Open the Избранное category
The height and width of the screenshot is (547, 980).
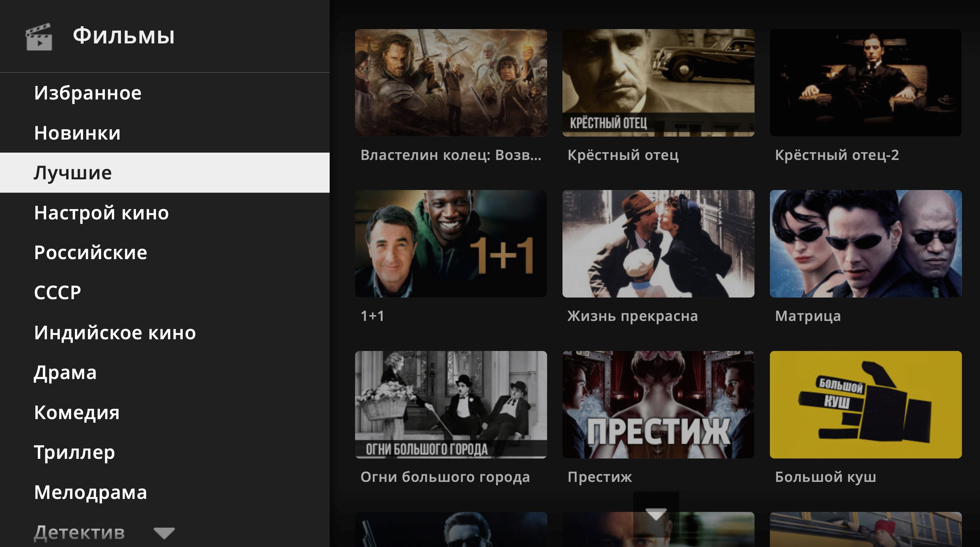click(x=165, y=93)
